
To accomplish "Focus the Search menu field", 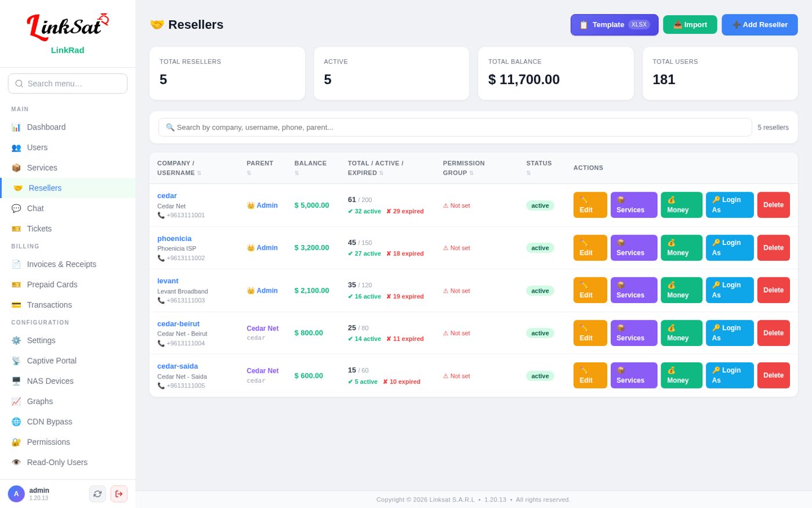I will pos(68,84).
